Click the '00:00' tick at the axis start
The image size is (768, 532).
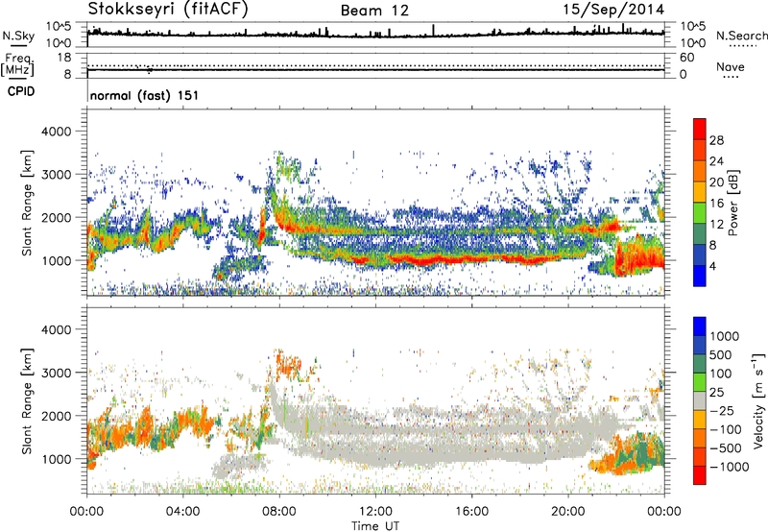click(x=86, y=512)
